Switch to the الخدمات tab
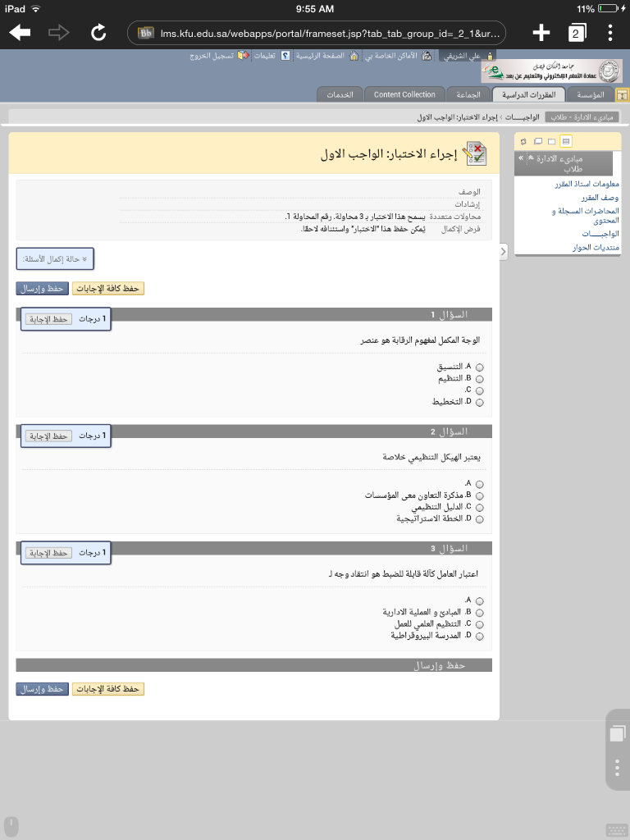Image resolution: width=630 pixels, height=840 pixels. click(x=340, y=95)
